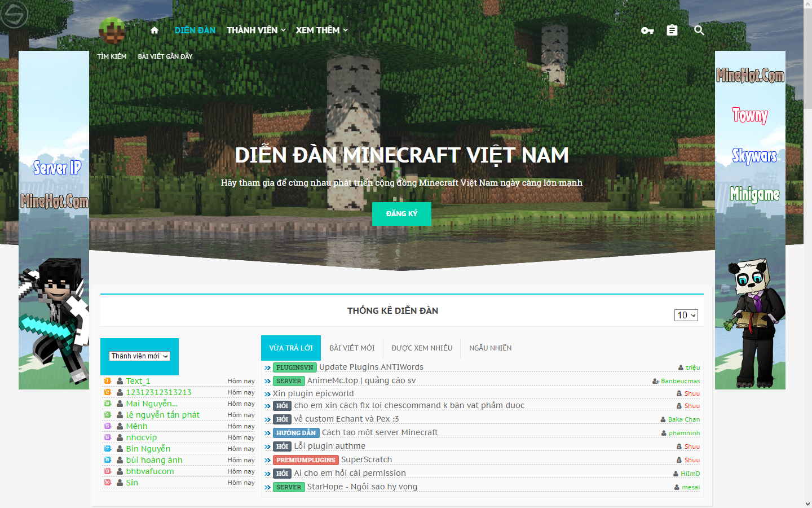Image resolution: width=812 pixels, height=508 pixels.
Task: Expand the XEM THÊM menu
Action: point(322,30)
